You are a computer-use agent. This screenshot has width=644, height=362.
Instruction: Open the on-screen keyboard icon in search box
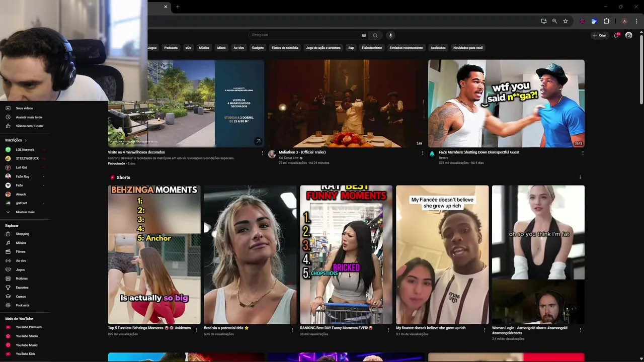point(364,35)
